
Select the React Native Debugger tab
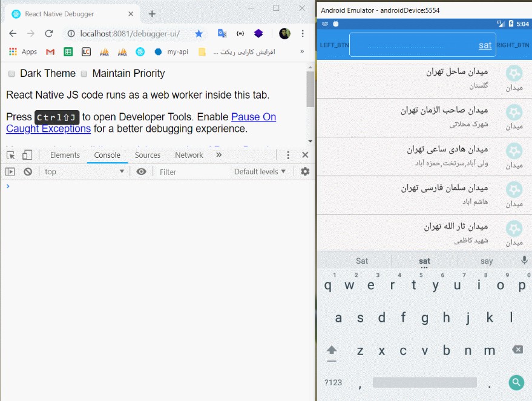click(72, 14)
